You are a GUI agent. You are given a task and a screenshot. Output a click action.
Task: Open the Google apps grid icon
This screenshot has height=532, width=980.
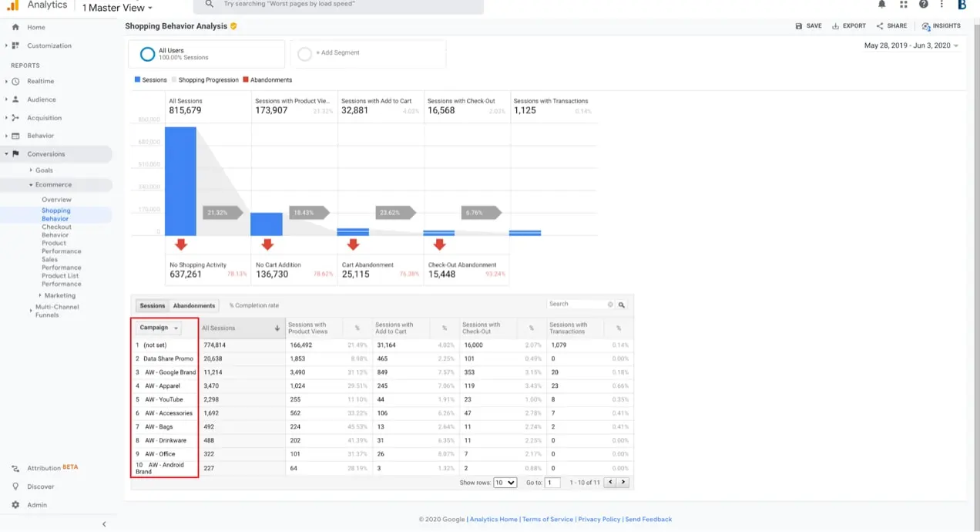[x=903, y=5]
